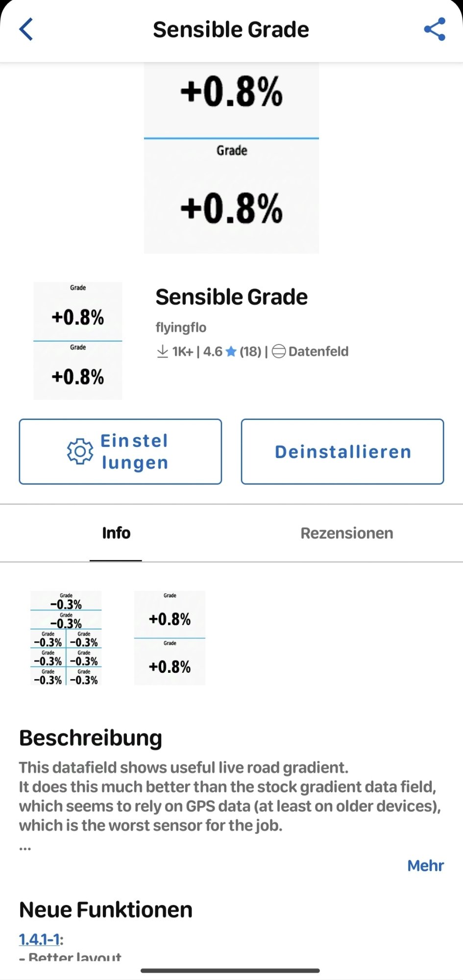Open the version 1.4.1-1 link
The image size is (463, 980).
(39, 939)
